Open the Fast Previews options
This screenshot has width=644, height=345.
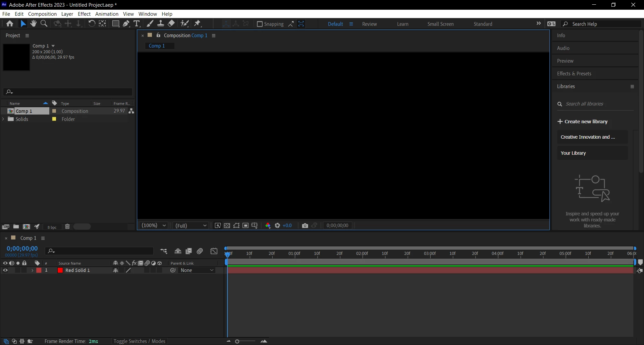tap(218, 226)
